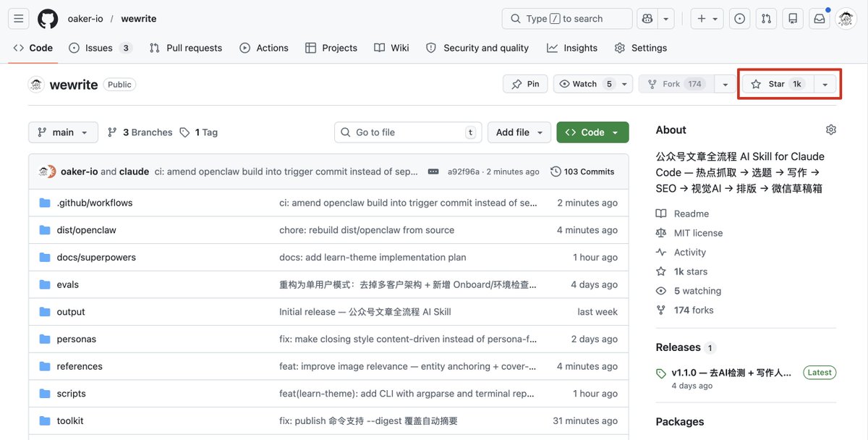The width and height of the screenshot is (868, 440).
Task: View your issues icon in header
Action: pyautogui.click(x=739, y=19)
